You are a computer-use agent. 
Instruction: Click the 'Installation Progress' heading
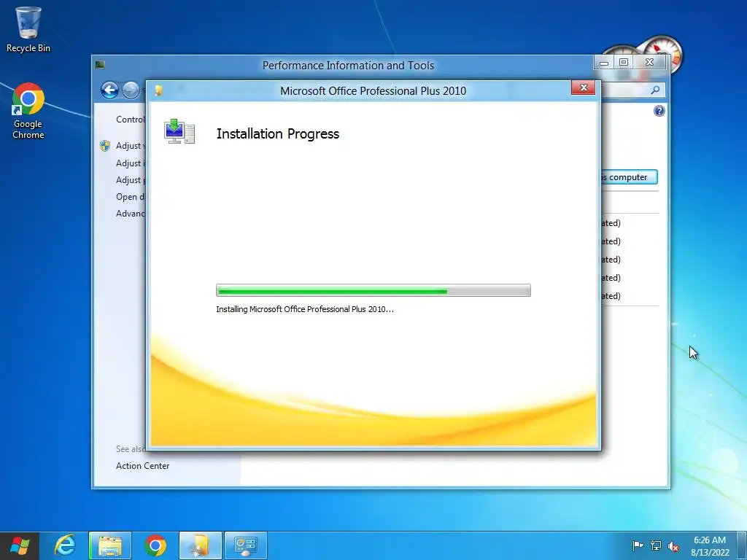278,134
